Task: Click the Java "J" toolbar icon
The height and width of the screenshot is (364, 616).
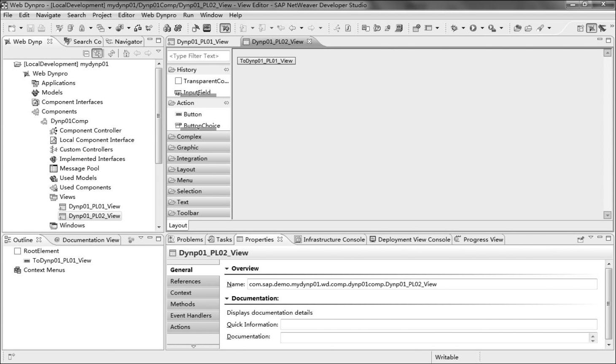Action: 348,28
